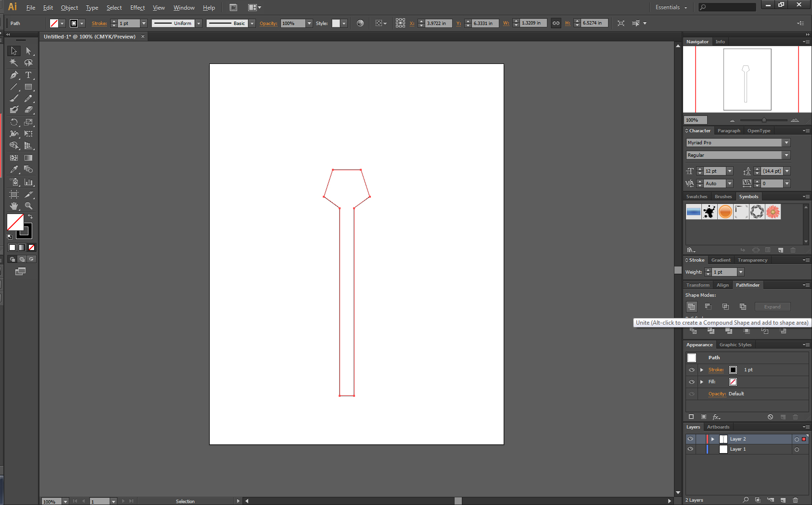Toggle visibility of the Stroke appearance row
The width and height of the screenshot is (812, 505).
tap(691, 369)
